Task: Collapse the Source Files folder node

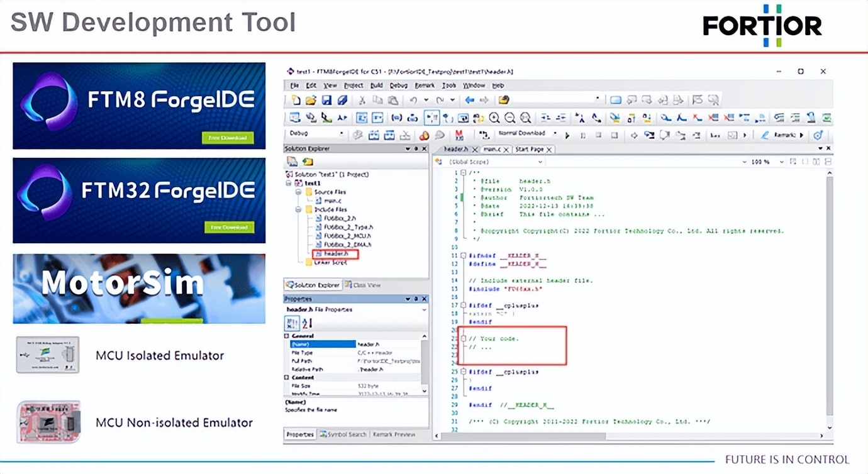Action: [299, 192]
